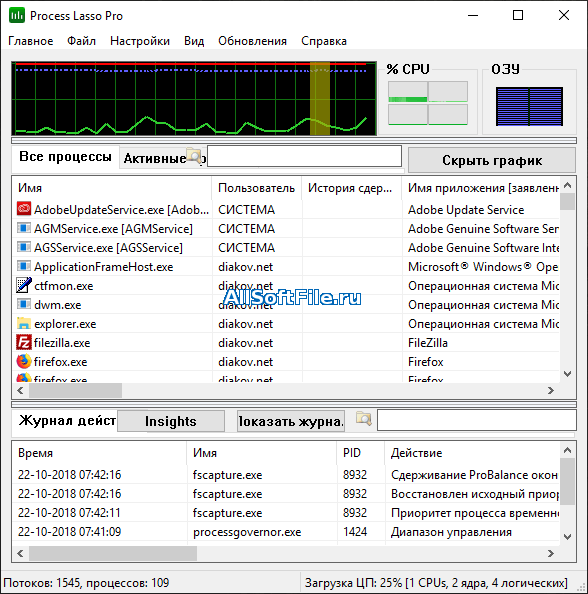588x594 pixels.
Task: Click the Скрыть график button
Action: pyautogui.click(x=492, y=160)
